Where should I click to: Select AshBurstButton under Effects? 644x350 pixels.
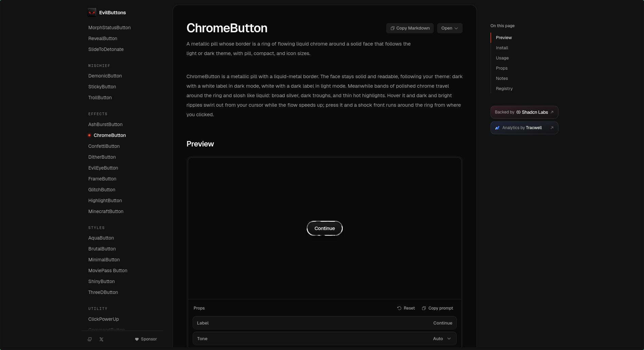coord(105,124)
